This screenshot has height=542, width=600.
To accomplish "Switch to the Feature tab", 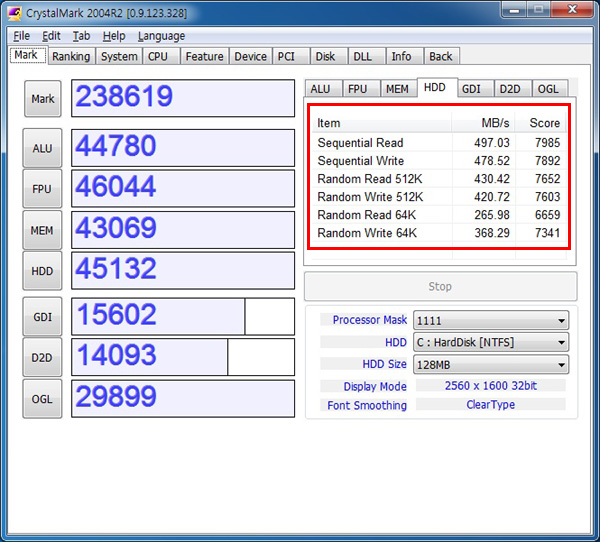I will (x=204, y=56).
